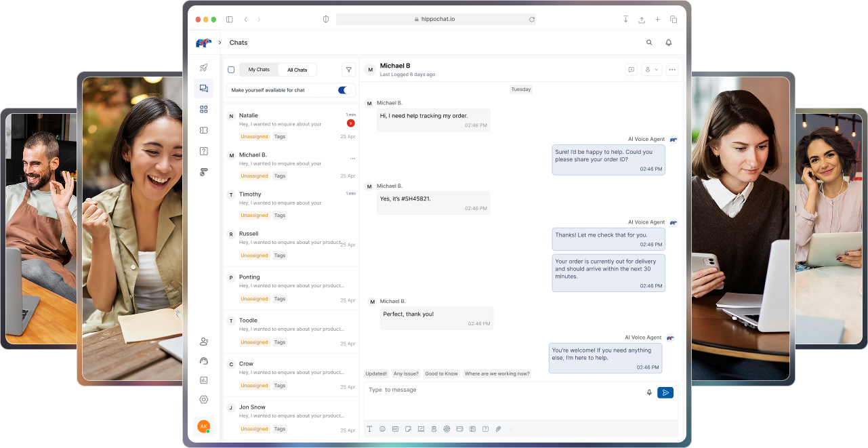Insert Where are we working now? quick reply
Image resolution: width=868 pixels, height=448 pixels.
pos(497,373)
